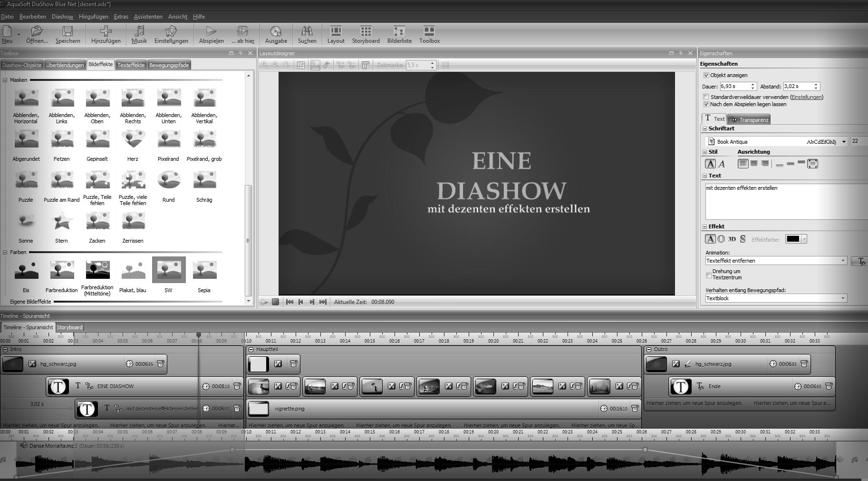Open the Book Antiqua font dropdown

(844, 142)
